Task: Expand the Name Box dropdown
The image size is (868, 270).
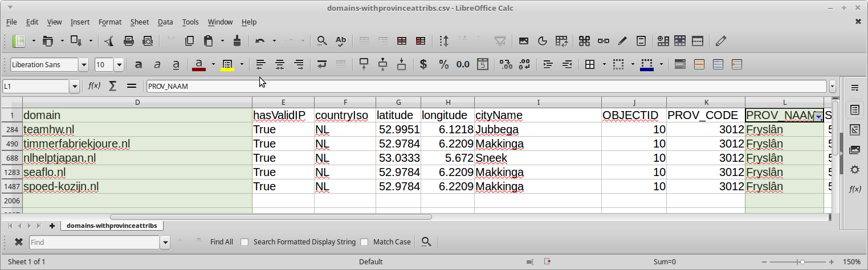Action: (x=74, y=87)
